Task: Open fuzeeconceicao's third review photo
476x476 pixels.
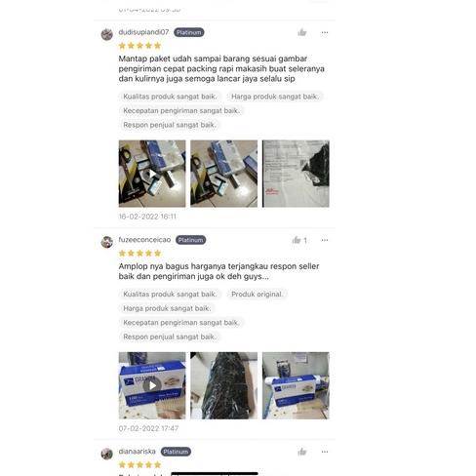Action: point(296,385)
